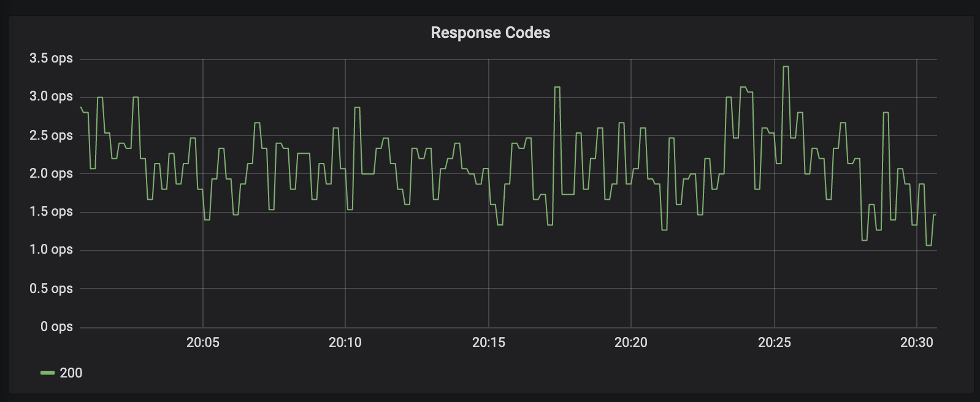Click the 20:20 time axis label
980x402 pixels.
click(x=631, y=343)
